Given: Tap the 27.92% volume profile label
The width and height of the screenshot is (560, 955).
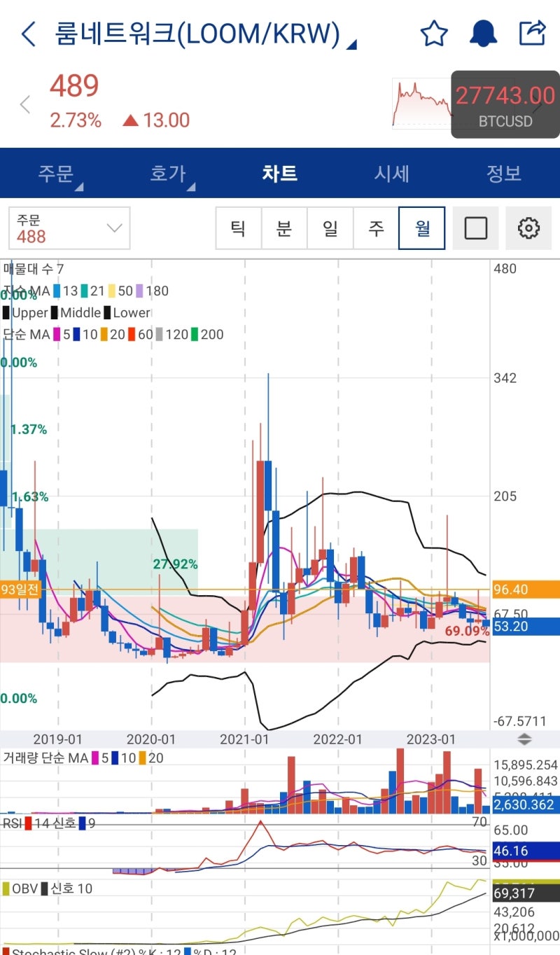Looking at the screenshot, I should (175, 564).
